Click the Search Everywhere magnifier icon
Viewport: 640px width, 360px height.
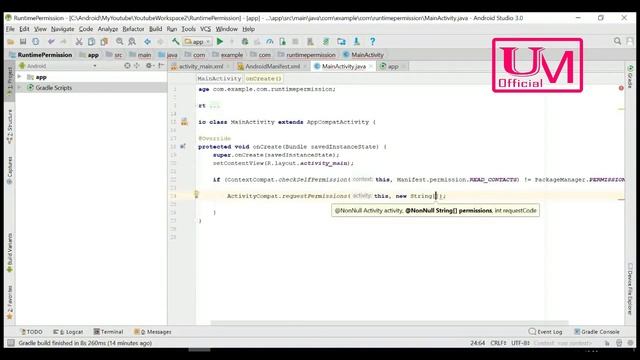coord(617,41)
